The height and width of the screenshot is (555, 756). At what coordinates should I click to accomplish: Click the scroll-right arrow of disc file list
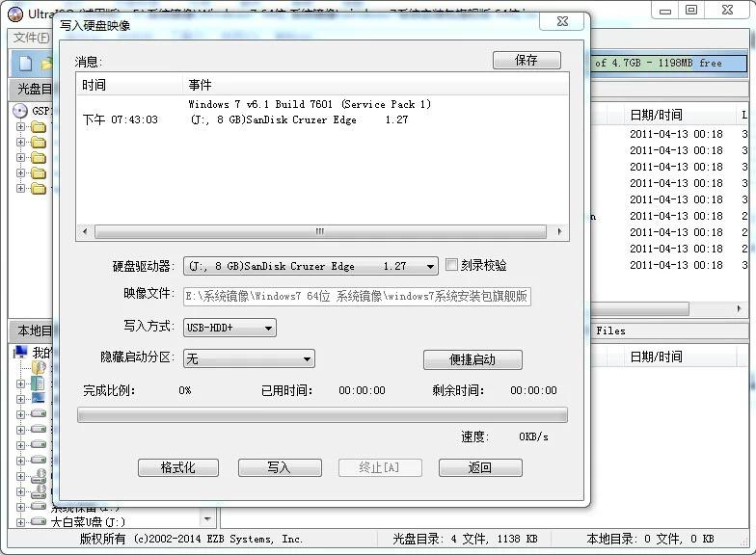click(739, 308)
